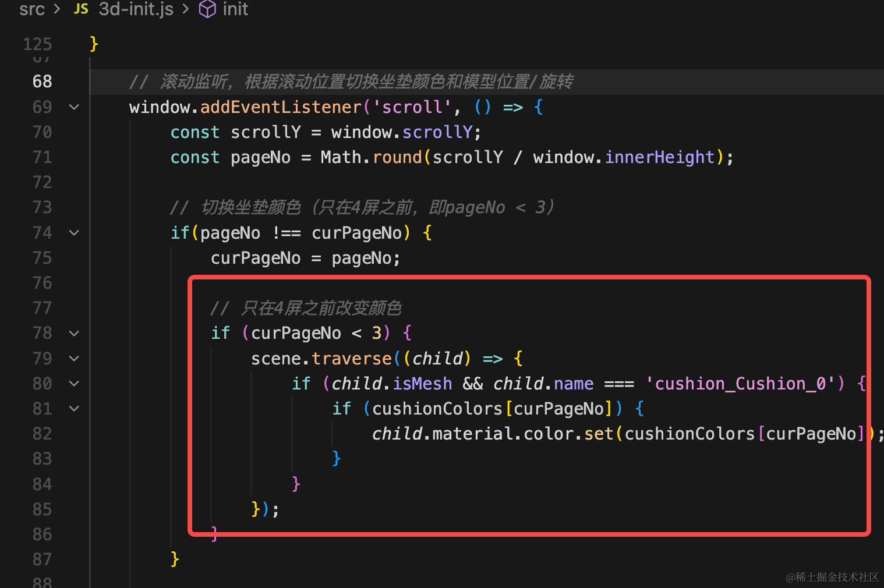The width and height of the screenshot is (884, 588).
Task: Click the curPageNo assignment on line 75
Action: 305,258
